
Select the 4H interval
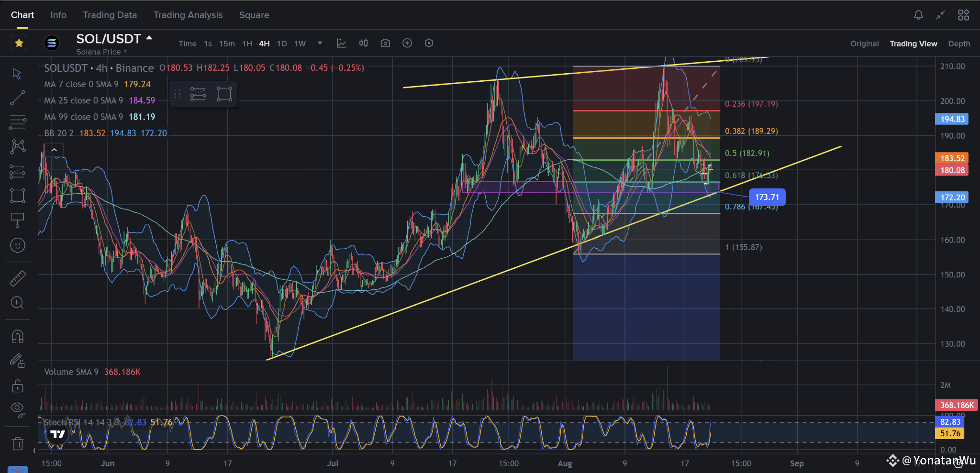264,44
